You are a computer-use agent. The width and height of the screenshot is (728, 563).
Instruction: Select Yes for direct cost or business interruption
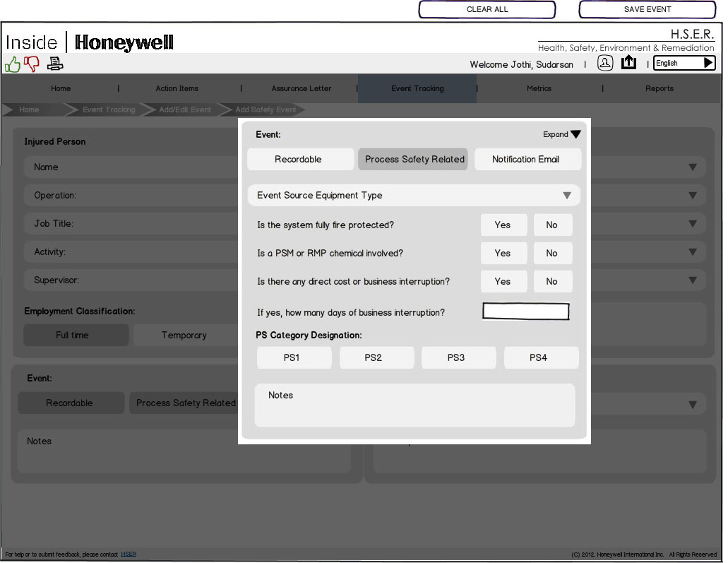point(503,282)
